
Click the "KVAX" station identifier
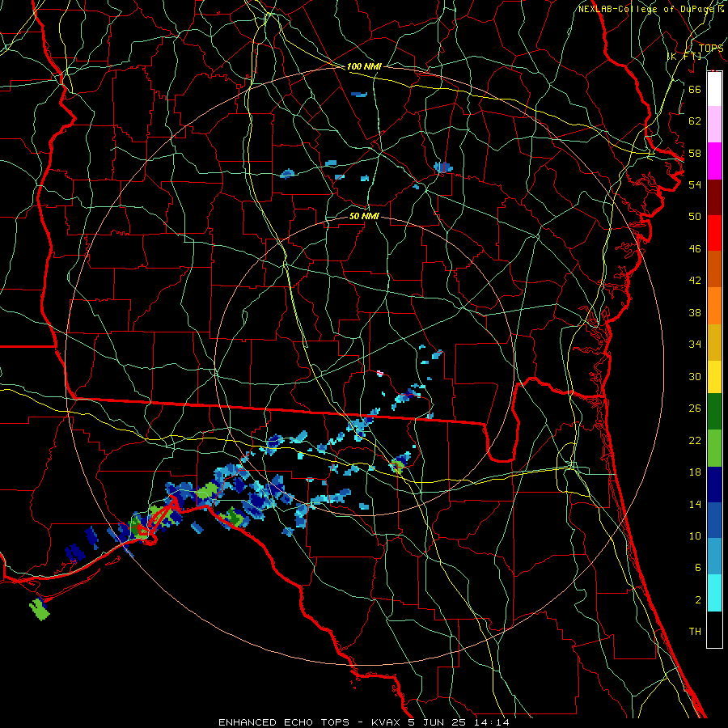click(387, 722)
